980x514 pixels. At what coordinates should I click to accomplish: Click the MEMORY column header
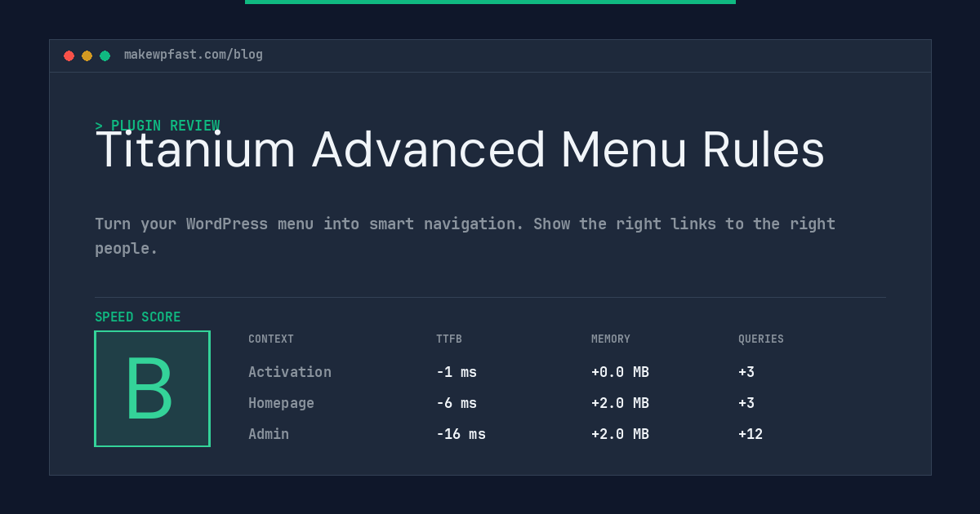(x=611, y=339)
